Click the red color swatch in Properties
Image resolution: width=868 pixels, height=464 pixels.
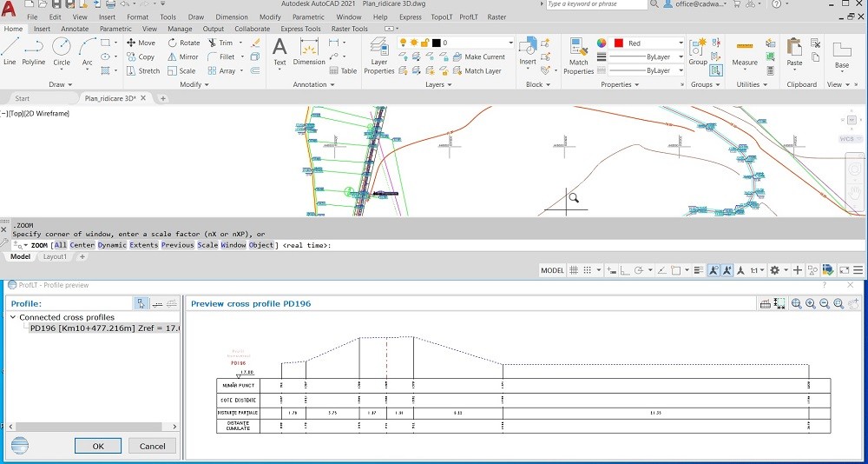click(x=619, y=43)
